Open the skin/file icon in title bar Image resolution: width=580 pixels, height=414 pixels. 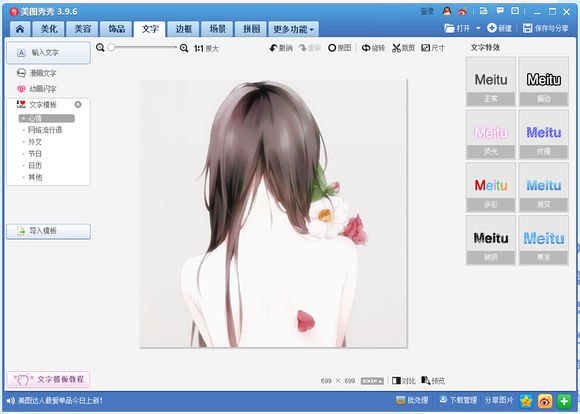(483, 11)
